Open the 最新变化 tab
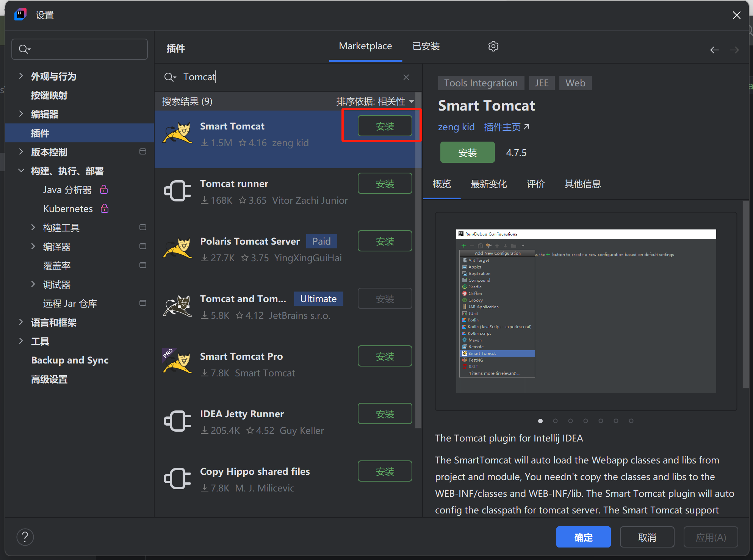This screenshot has width=753, height=560. pyautogui.click(x=488, y=184)
